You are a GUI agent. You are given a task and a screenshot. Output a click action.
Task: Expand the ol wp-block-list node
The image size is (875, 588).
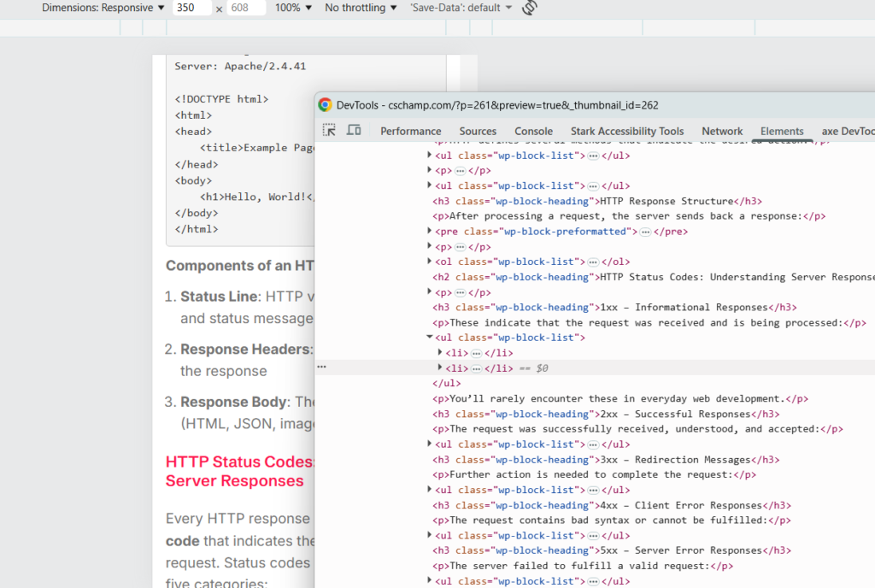(430, 262)
